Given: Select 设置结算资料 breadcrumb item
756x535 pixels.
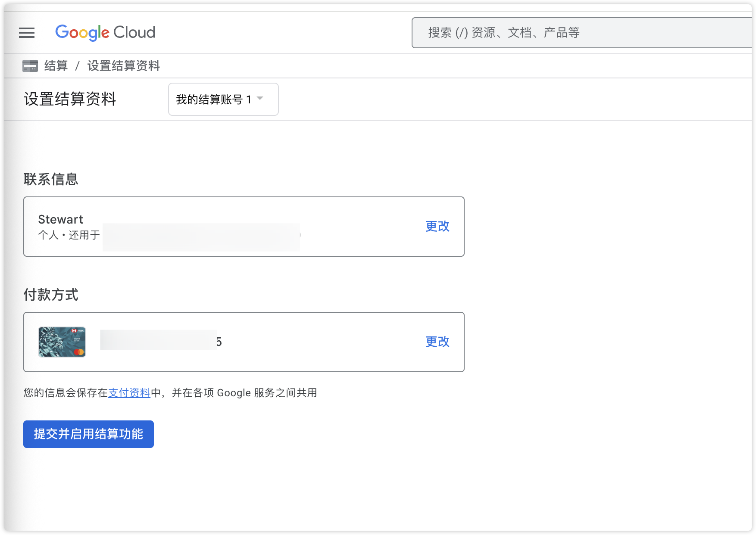Looking at the screenshot, I should [x=123, y=65].
